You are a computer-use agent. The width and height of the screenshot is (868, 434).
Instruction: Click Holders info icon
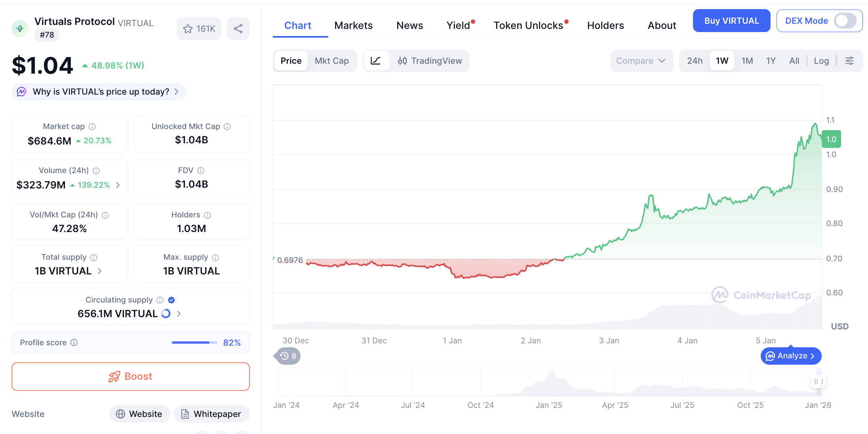(x=207, y=215)
